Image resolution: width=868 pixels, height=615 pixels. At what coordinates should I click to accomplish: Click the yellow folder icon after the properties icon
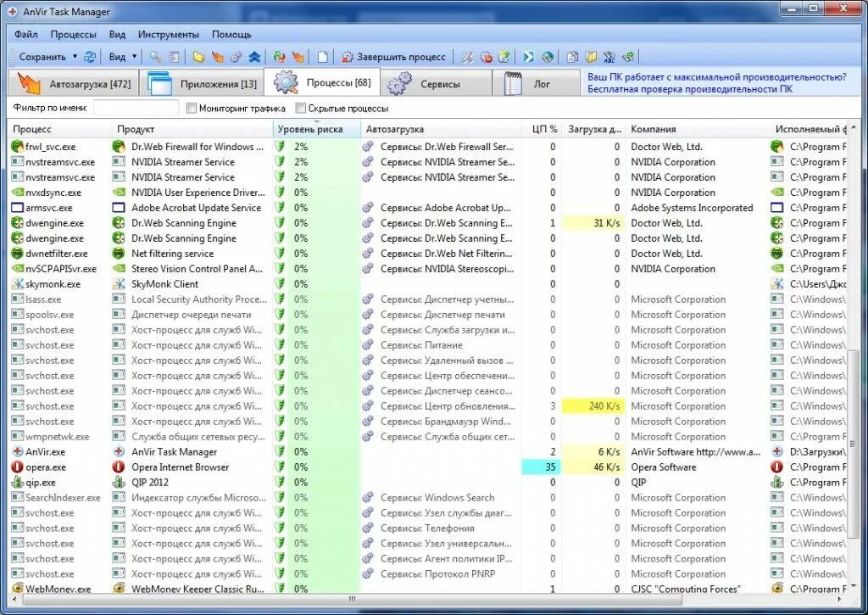pos(198,57)
